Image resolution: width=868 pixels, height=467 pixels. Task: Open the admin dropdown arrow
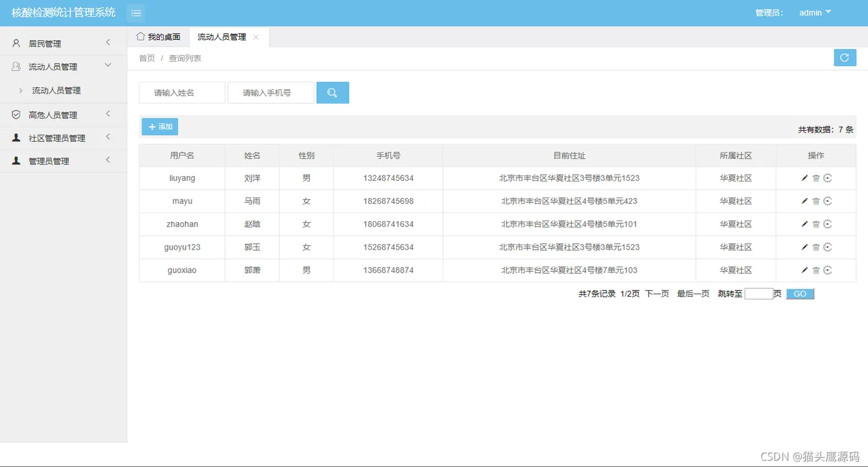tap(828, 12)
